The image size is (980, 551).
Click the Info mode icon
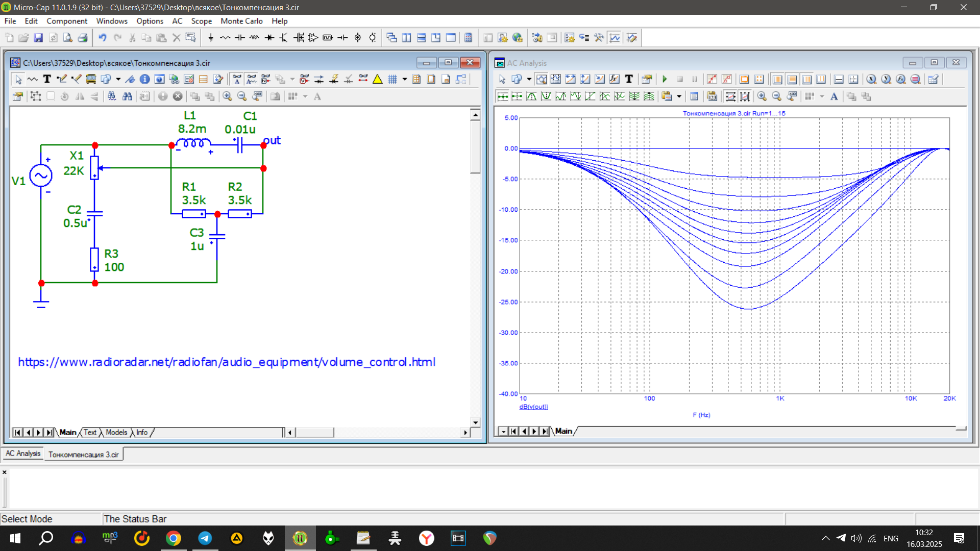point(144,79)
